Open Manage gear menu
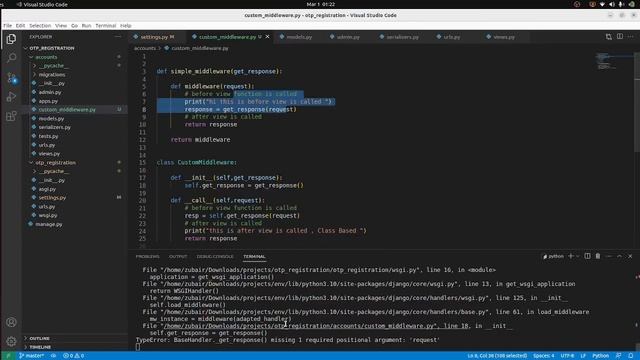 [x=11, y=341]
